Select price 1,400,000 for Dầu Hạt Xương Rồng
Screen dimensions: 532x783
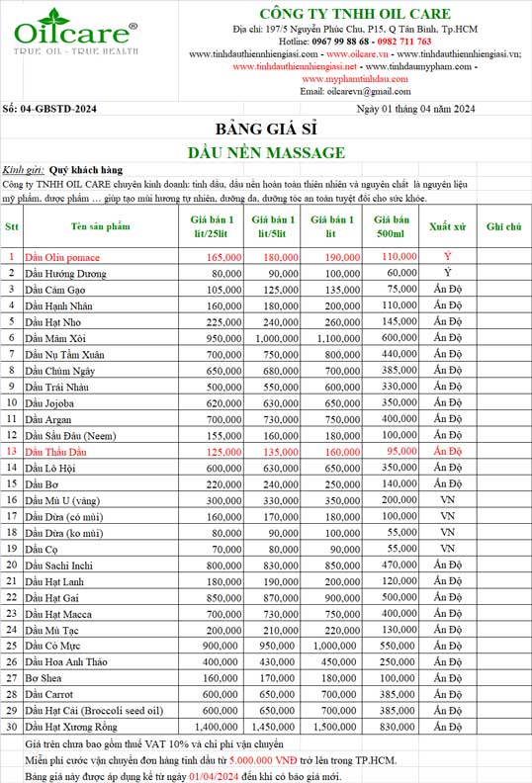[x=217, y=727]
